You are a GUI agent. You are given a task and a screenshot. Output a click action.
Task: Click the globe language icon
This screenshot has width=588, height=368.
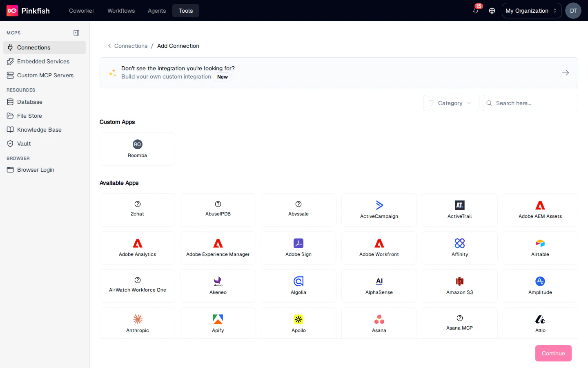[x=492, y=11]
